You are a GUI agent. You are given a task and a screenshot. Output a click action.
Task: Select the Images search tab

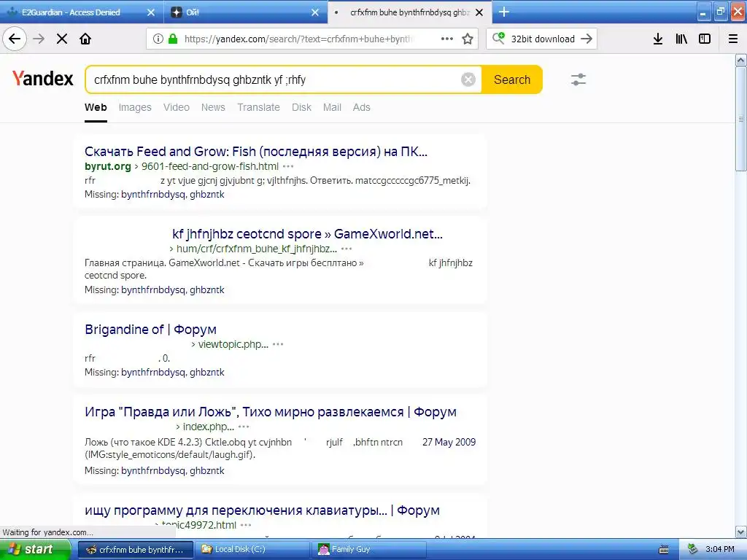click(x=135, y=108)
